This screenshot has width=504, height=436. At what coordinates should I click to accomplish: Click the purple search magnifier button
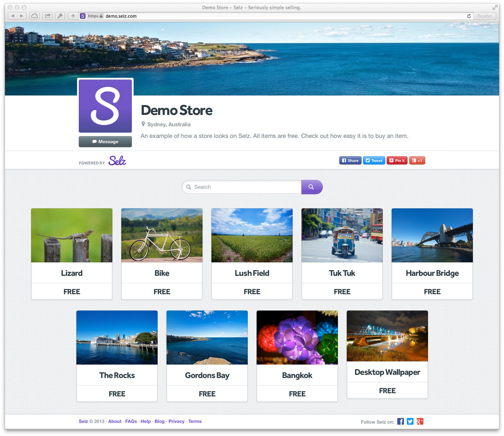point(311,187)
